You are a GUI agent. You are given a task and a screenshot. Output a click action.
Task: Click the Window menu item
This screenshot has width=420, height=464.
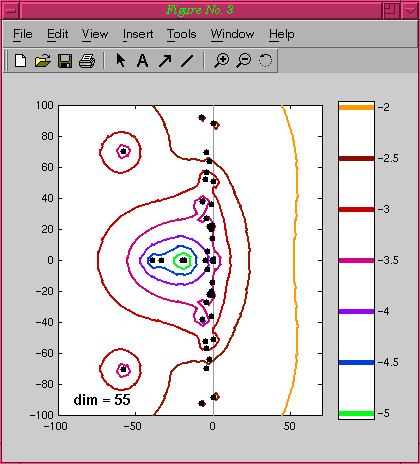(x=232, y=34)
